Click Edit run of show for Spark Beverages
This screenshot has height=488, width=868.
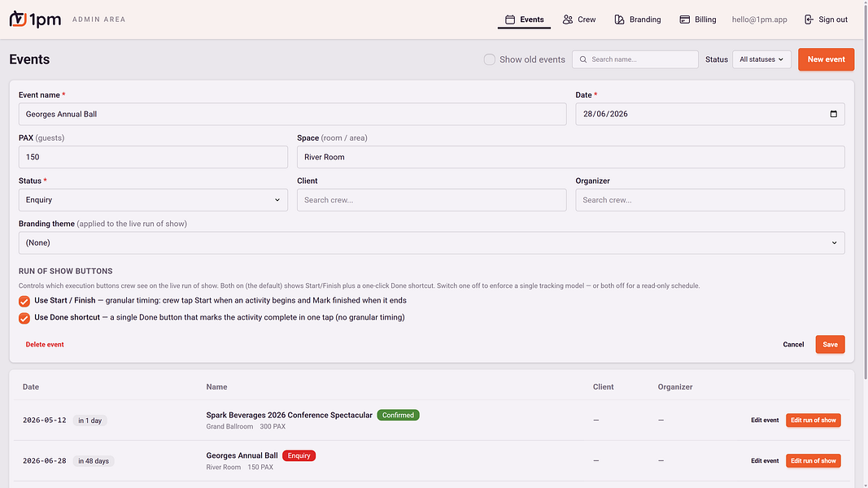point(813,420)
